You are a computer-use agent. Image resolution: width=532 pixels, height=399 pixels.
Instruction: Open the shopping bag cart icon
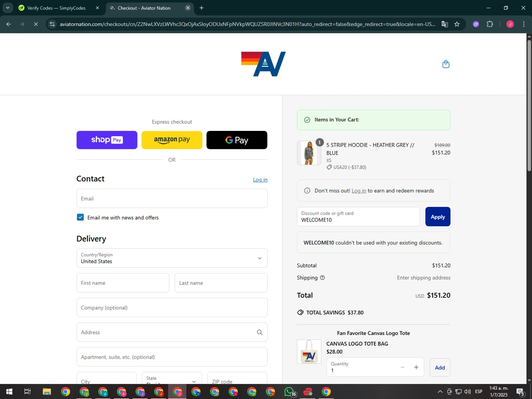(x=446, y=64)
